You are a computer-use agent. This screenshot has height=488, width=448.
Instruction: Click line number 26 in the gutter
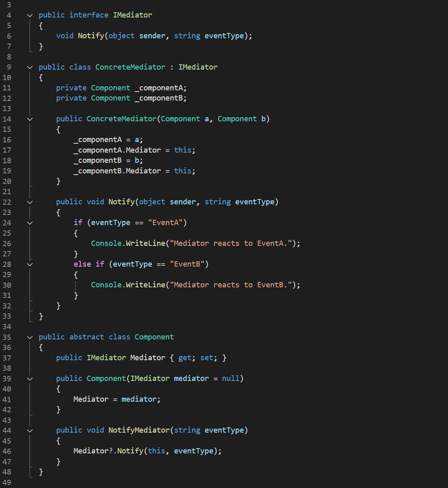click(7, 243)
